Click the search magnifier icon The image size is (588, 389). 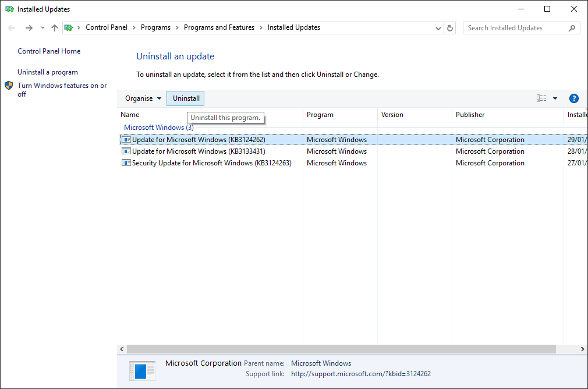click(572, 28)
